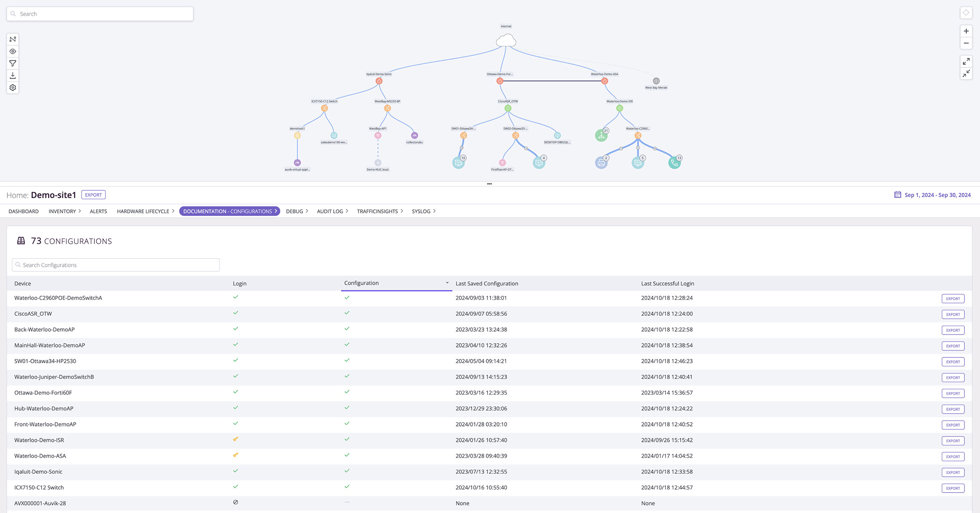The image size is (980, 513).
Task: Open the map filter tool
Action: tap(13, 63)
